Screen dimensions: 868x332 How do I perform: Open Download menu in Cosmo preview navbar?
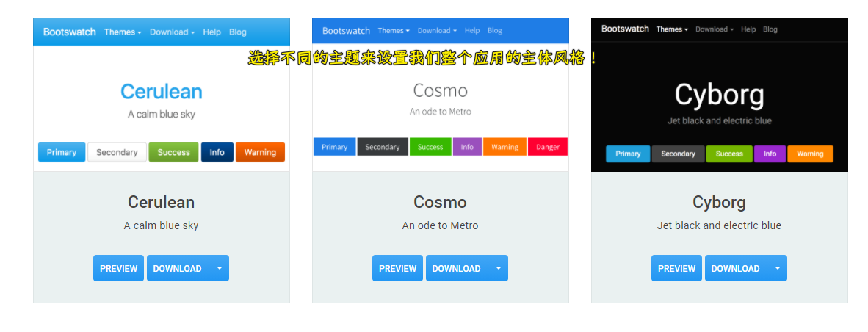438,30
